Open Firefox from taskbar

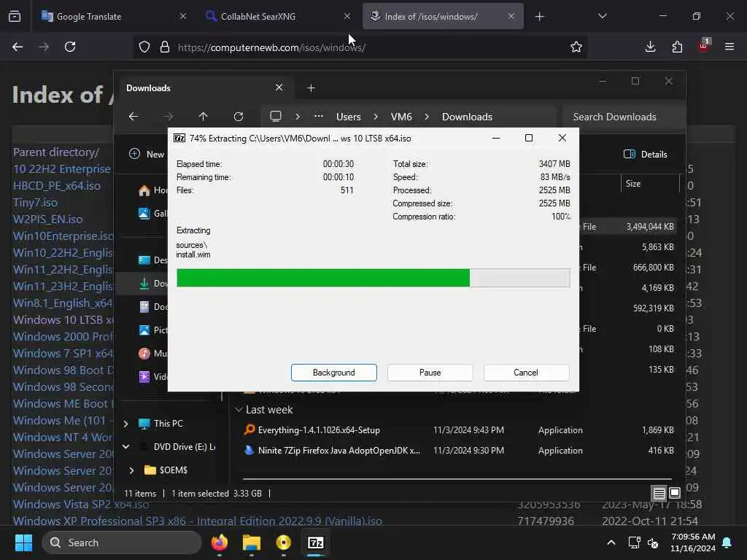point(220,542)
